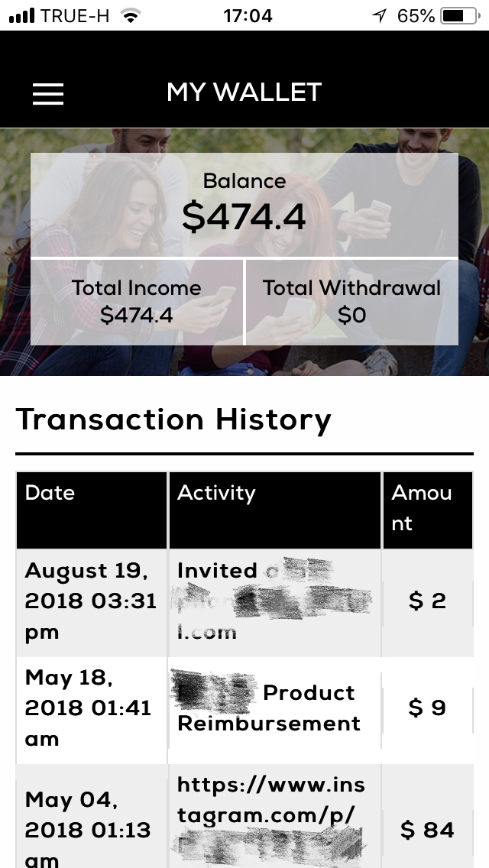
Task: Tap the $ 84 amount cell
Action: tap(428, 830)
